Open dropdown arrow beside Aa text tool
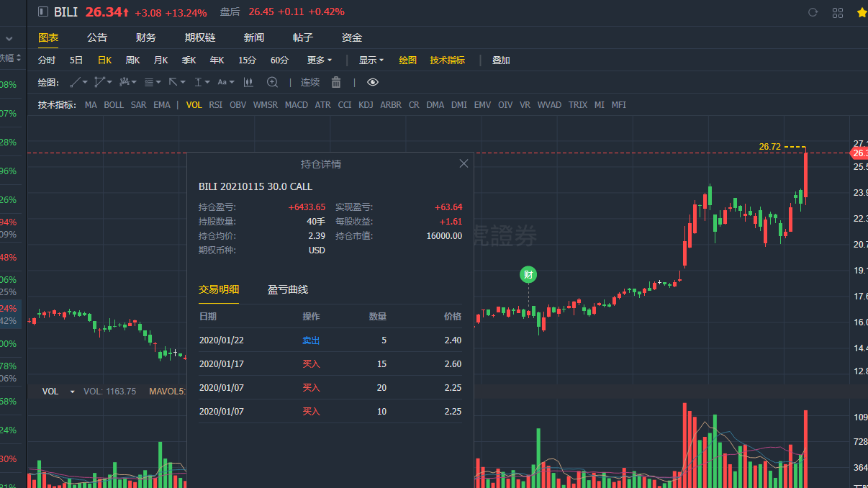 (232, 83)
